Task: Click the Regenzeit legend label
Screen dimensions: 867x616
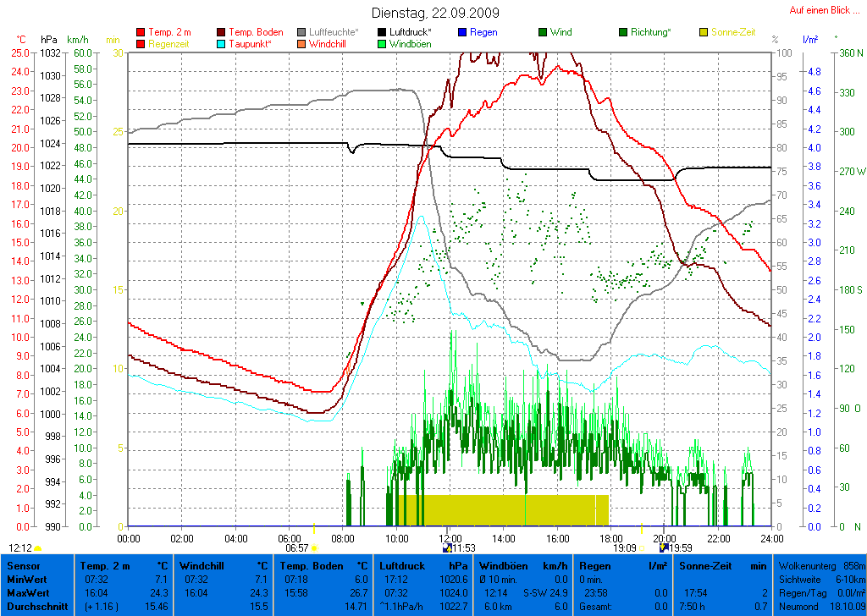Action: coord(168,43)
